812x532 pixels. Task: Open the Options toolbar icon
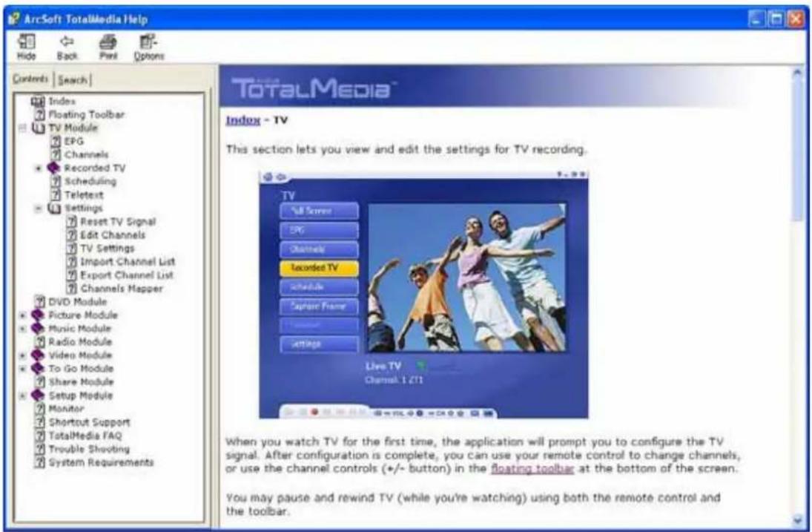tap(149, 47)
